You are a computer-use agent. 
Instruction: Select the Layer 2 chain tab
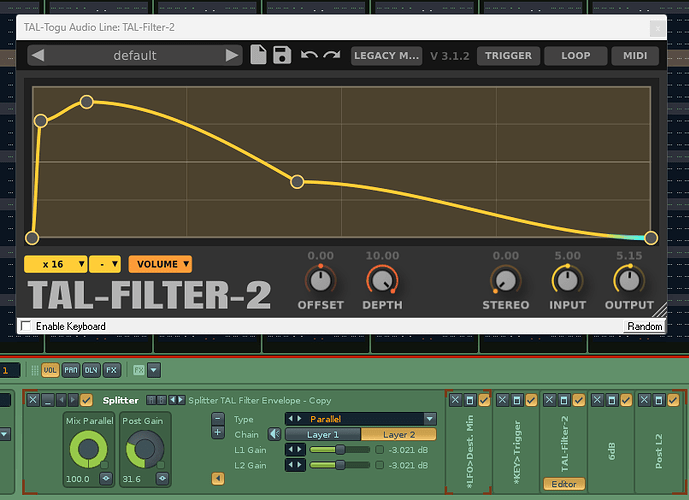pos(399,435)
